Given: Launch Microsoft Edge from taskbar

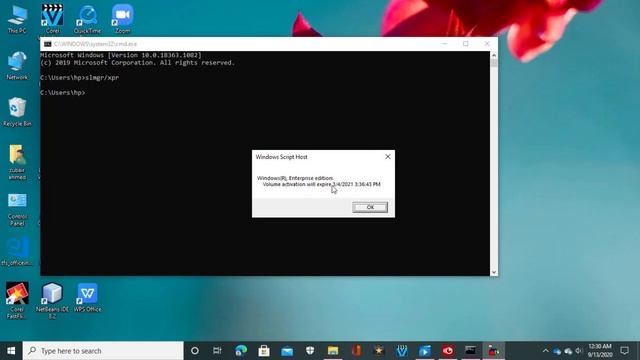Looking at the screenshot, I should (x=241, y=351).
